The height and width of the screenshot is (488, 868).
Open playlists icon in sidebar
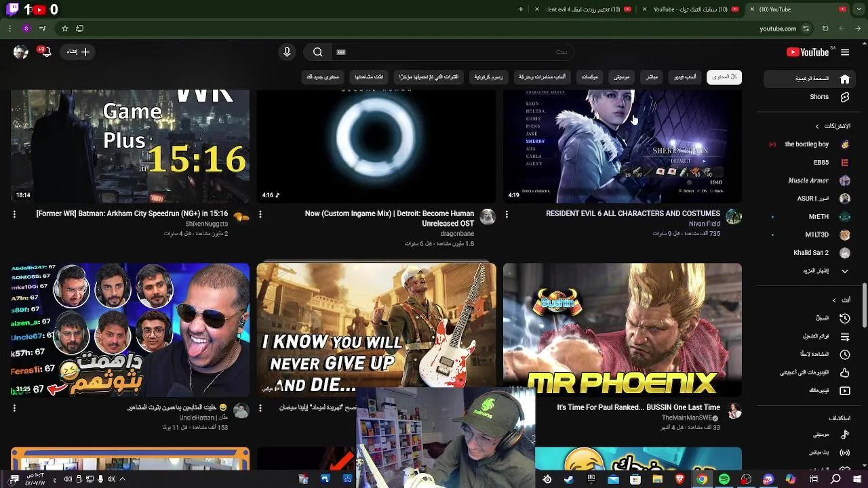[x=845, y=336]
